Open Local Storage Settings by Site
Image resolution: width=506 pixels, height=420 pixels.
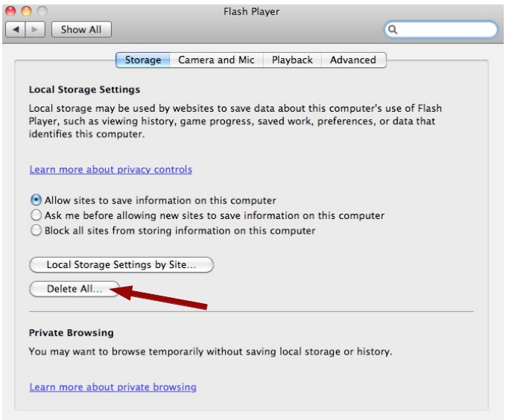[x=121, y=265]
